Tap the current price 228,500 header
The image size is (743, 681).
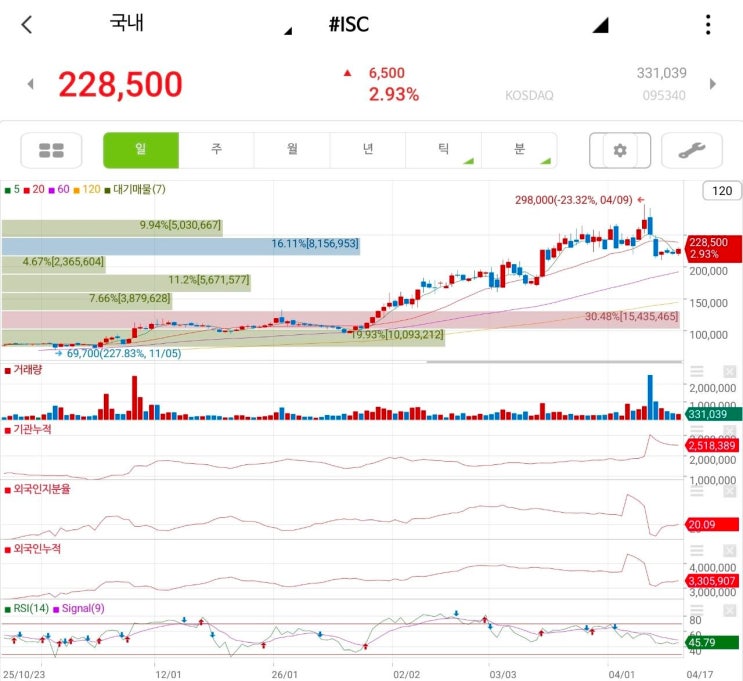[120, 85]
